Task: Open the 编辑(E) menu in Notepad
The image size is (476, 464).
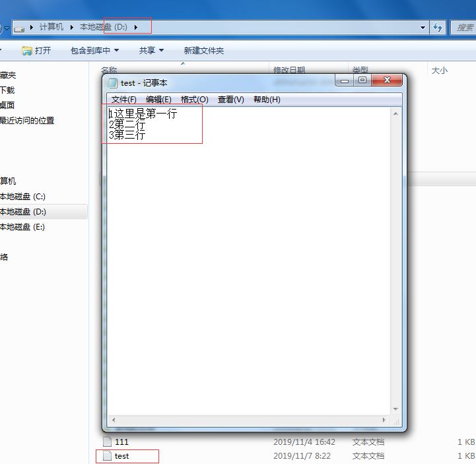Action: [158, 100]
